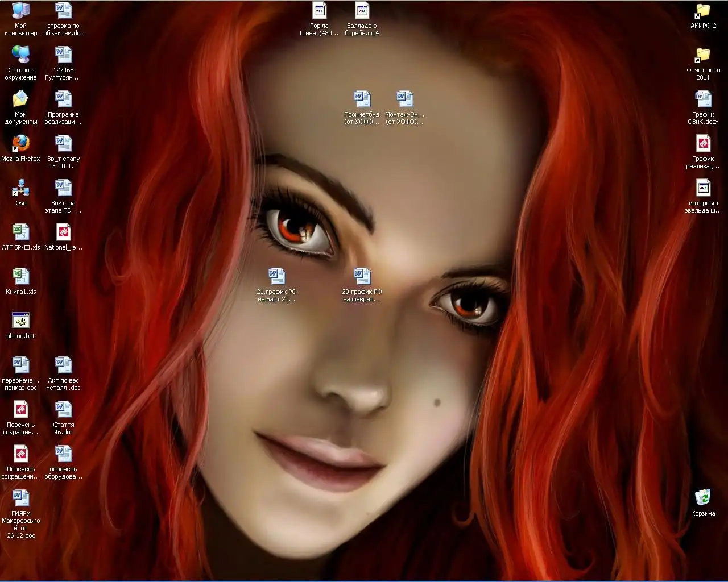This screenshot has height=582, width=728.
Task: Select Промметбуд (от УОФО) document
Action: point(362,107)
